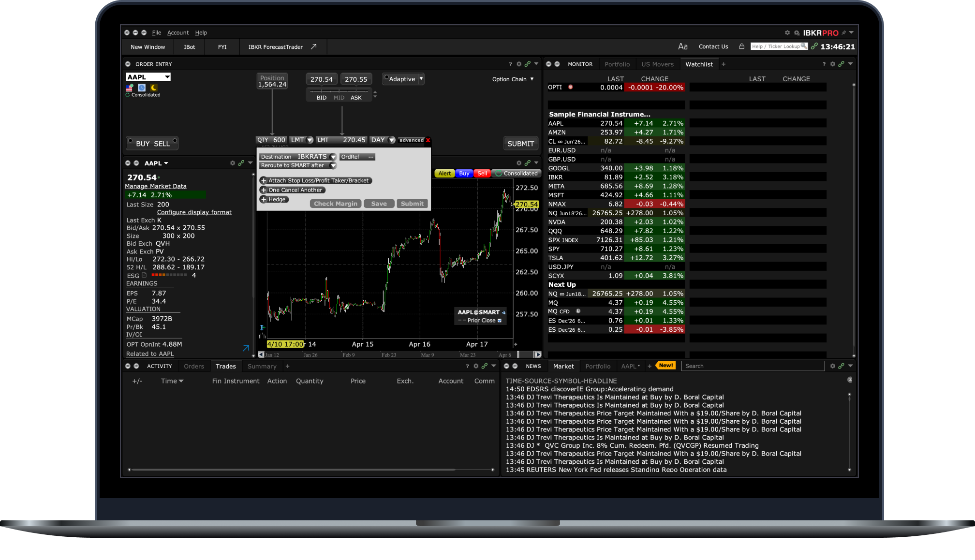Open the LMT order type dropdown

tap(310, 140)
